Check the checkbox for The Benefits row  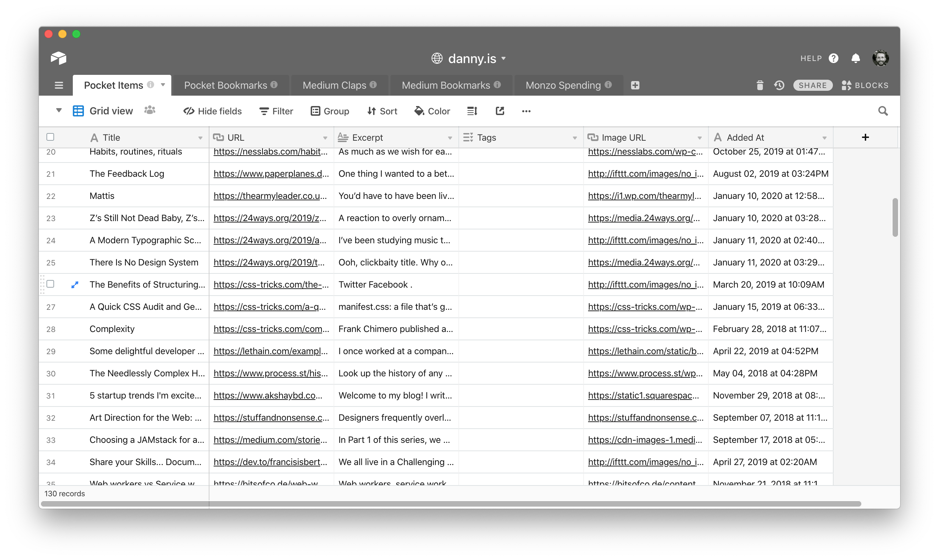coord(50,284)
